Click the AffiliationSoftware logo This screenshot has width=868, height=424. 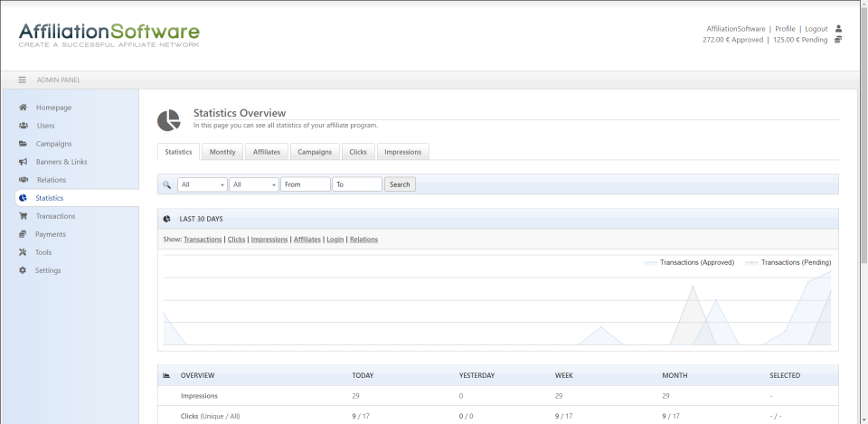tap(109, 34)
